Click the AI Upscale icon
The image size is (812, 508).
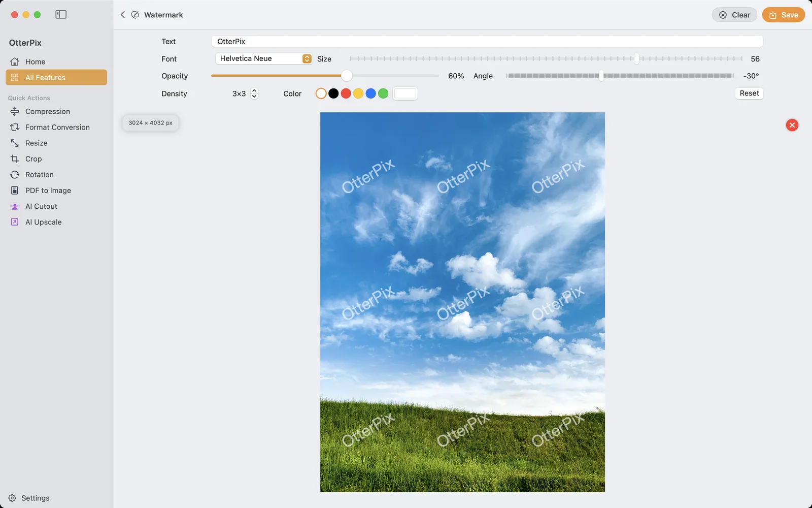[15, 221]
